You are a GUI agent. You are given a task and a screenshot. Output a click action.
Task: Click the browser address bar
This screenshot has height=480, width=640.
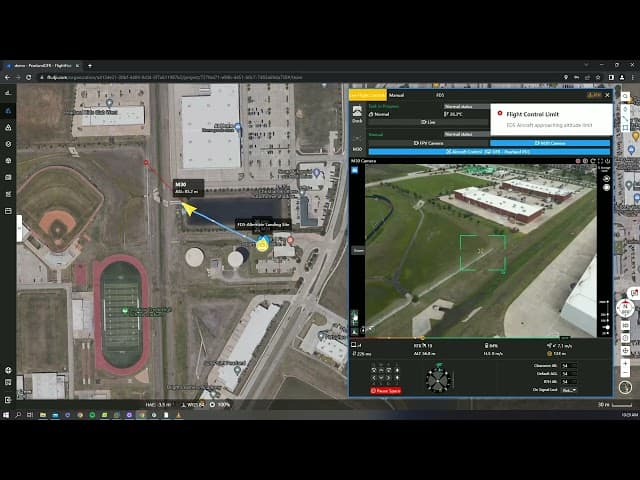tap(298, 77)
